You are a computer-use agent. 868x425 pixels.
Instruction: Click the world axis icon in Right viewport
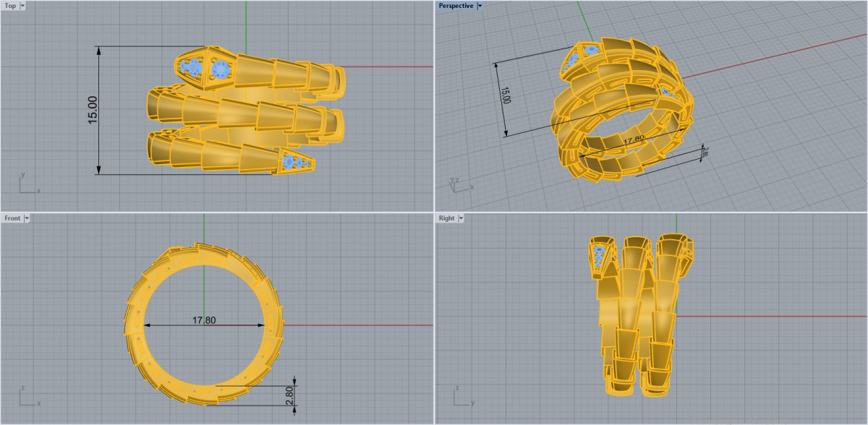tap(461, 397)
